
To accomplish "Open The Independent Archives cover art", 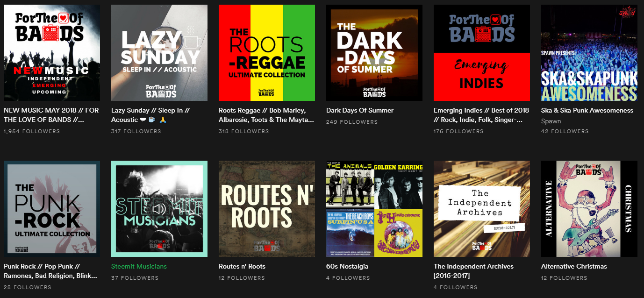I will pyautogui.click(x=482, y=209).
